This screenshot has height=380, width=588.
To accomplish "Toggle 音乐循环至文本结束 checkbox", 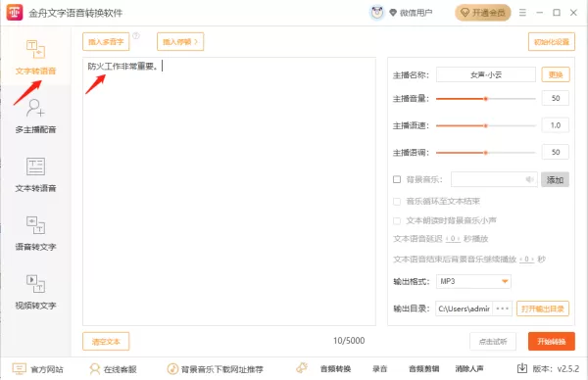I will click(397, 201).
